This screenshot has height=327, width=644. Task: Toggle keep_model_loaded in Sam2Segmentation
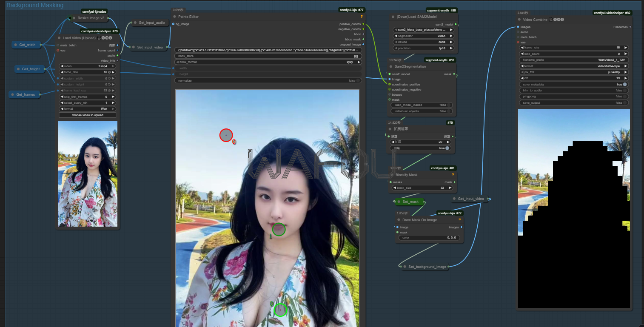[x=448, y=105]
